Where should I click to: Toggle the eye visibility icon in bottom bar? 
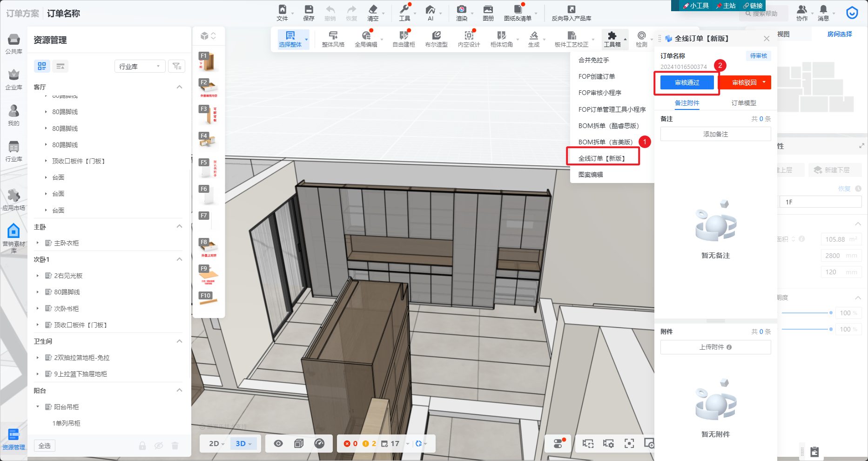tap(278, 444)
